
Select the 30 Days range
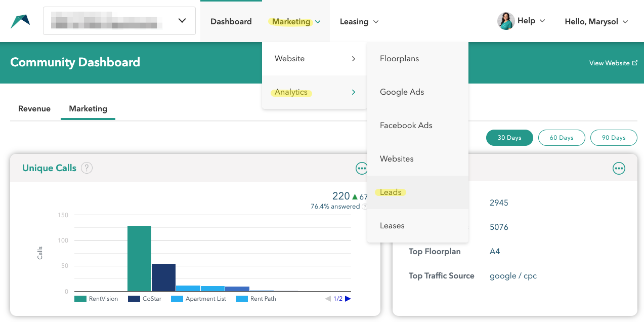[x=509, y=138]
